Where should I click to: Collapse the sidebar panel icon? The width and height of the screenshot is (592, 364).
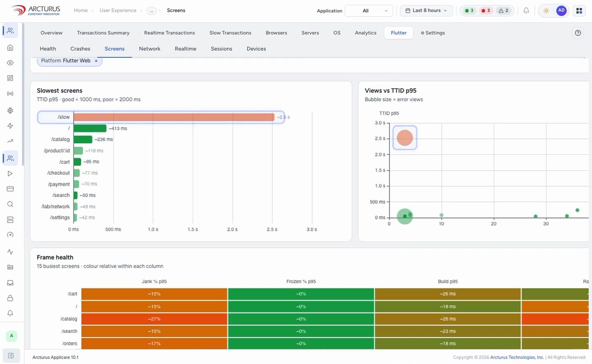coord(11,355)
